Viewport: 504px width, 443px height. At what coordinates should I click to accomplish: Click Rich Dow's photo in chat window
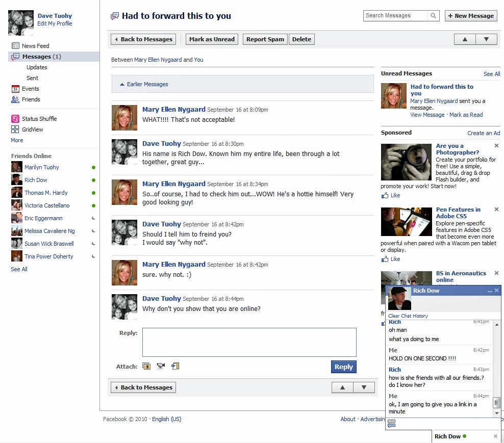[x=399, y=298]
